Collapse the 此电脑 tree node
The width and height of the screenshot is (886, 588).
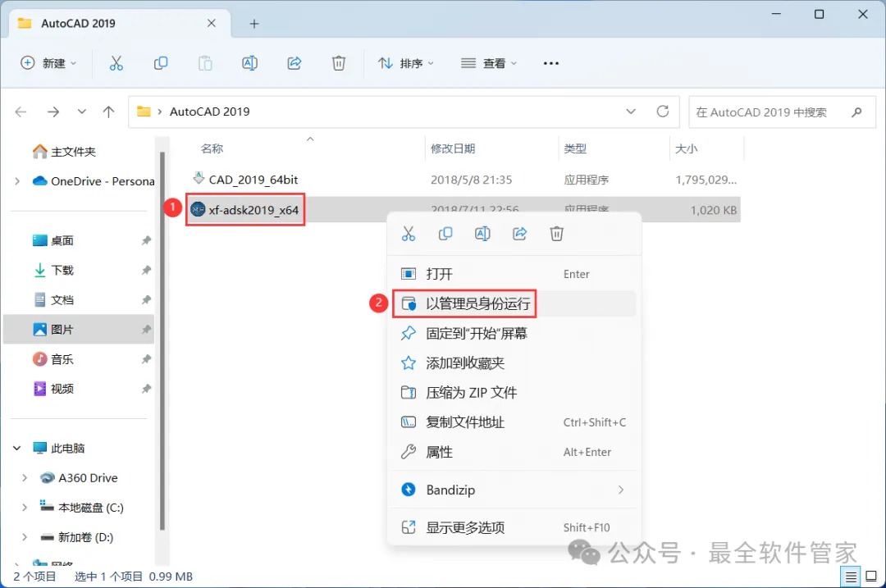tap(17, 448)
